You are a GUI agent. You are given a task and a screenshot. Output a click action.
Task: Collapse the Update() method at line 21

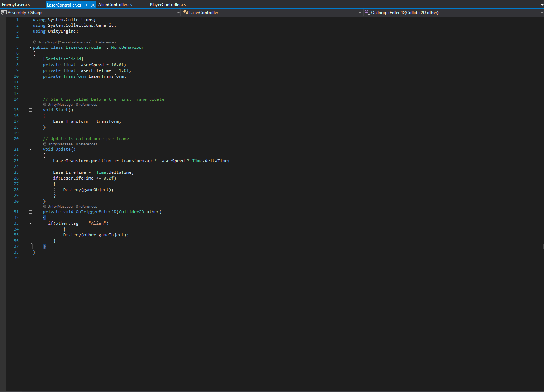click(x=30, y=150)
